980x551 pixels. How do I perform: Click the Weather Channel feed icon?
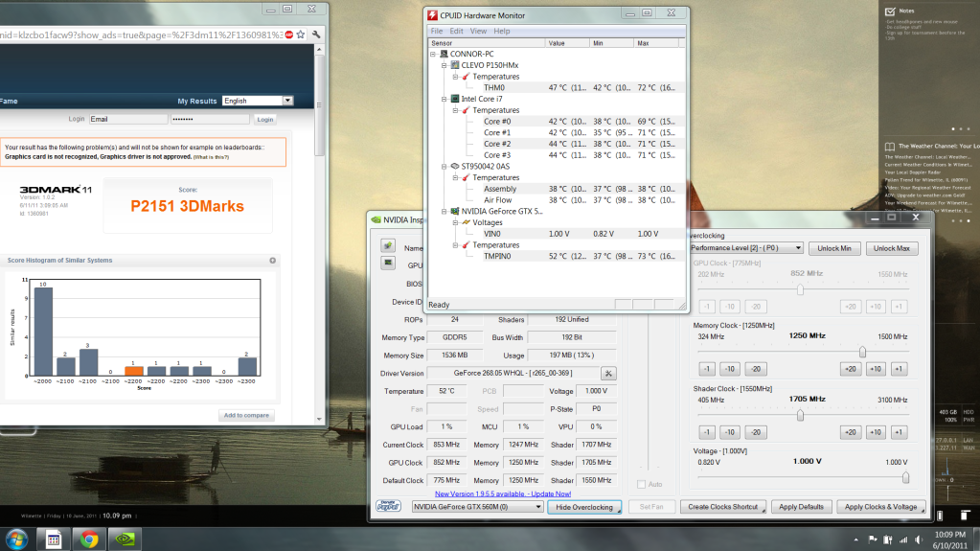click(x=889, y=147)
